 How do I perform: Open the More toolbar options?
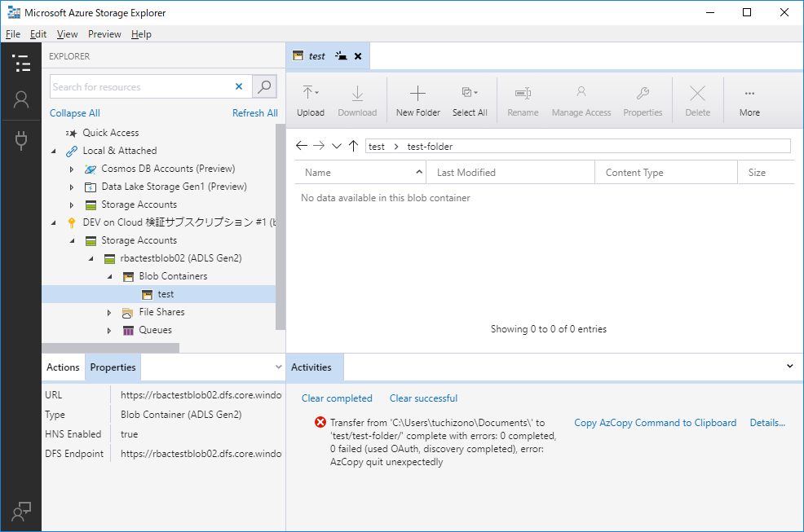[749, 101]
